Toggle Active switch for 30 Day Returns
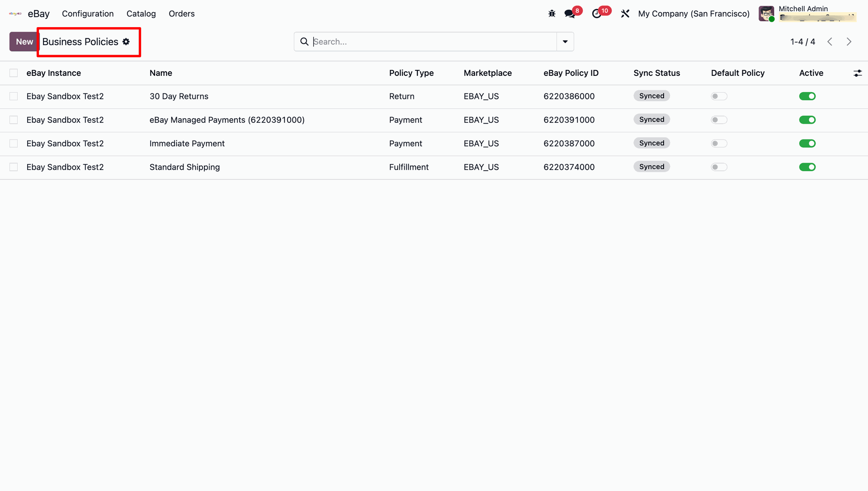The image size is (868, 491). [807, 96]
